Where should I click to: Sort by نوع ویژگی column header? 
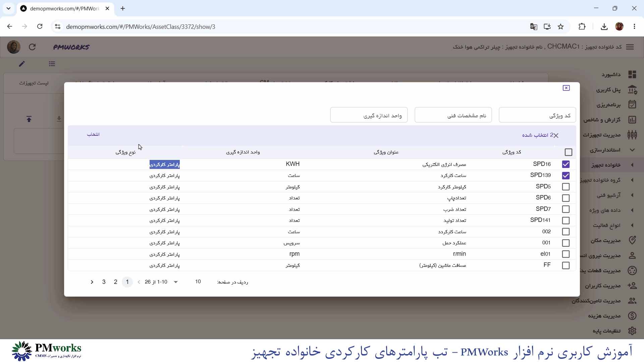[126, 152]
